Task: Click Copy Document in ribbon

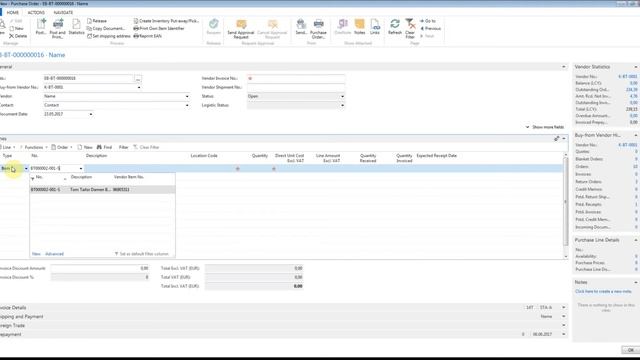Action: coord(106,29)
